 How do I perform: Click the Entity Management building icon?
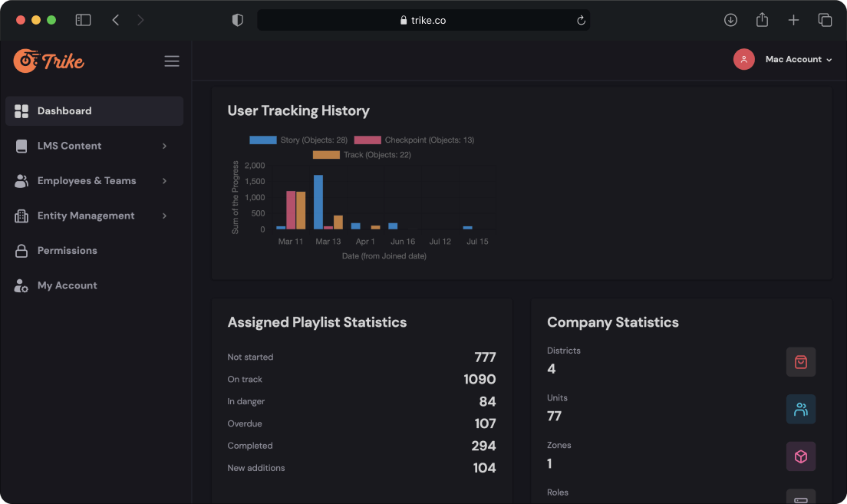pyautogui.click(x=21, y=216)
